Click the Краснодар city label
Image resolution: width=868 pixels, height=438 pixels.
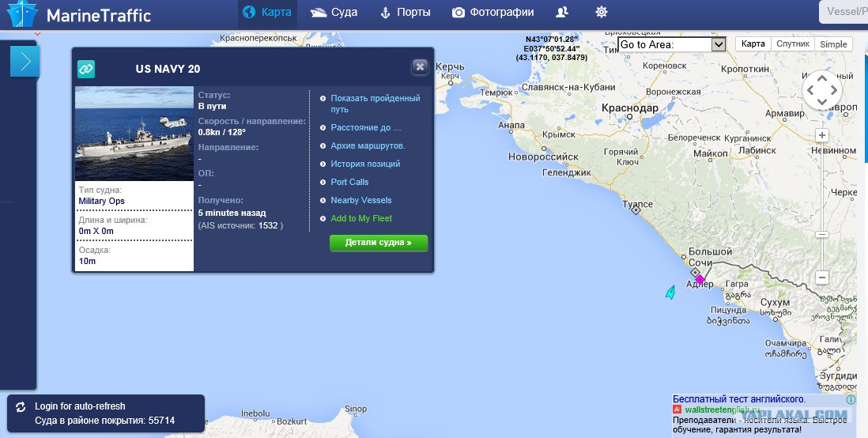pyautogui.click(x=630, y=108)
